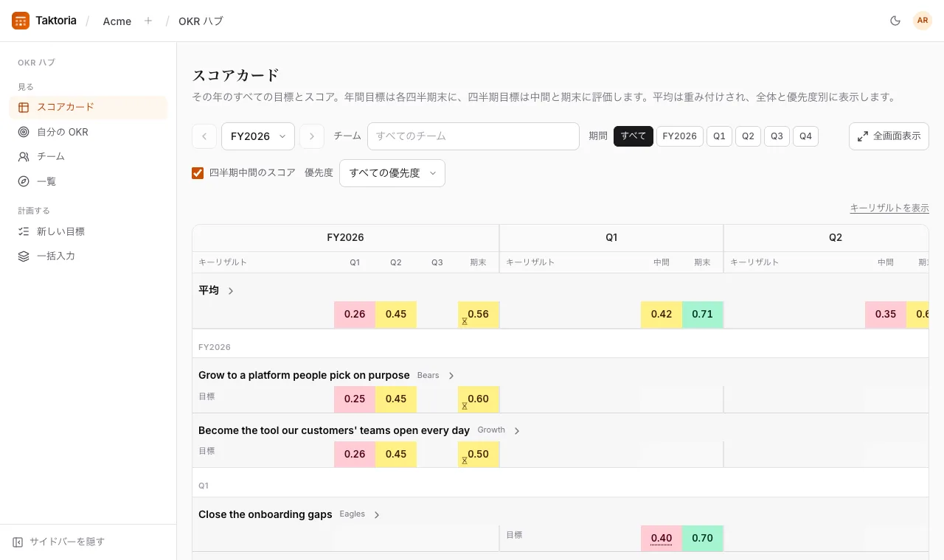Click the Acme breadcrumb
Image resolution: width=944 pixels, height=560 pixels.
[117, 21]
